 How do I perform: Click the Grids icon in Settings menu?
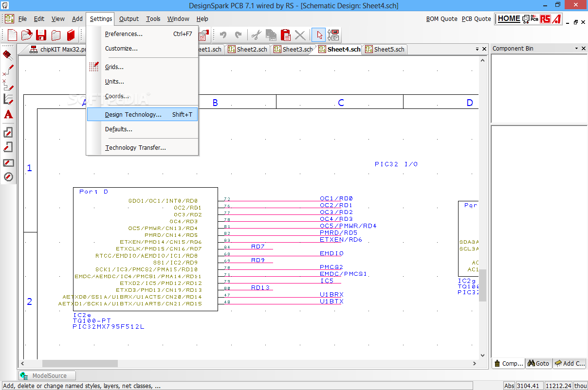[94, 67]
